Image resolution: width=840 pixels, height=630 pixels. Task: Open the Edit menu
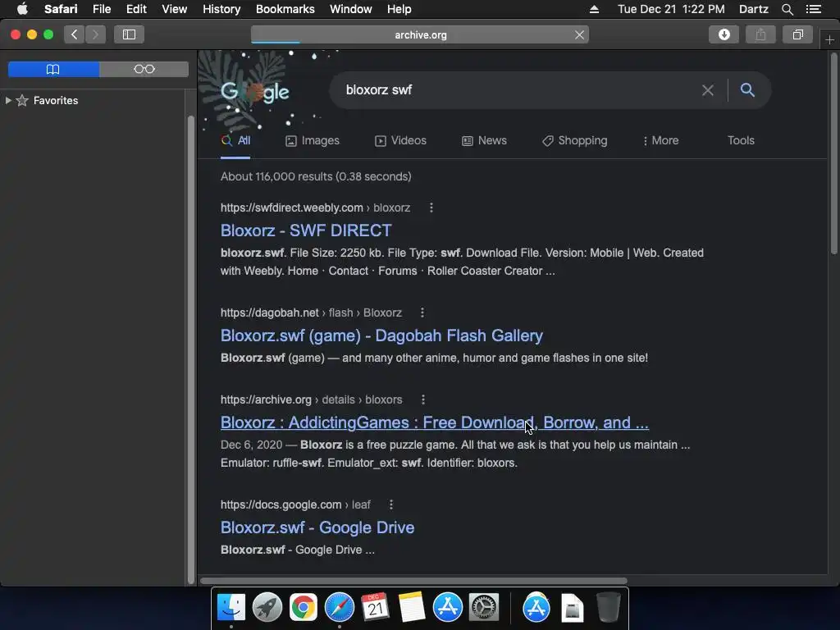(136, 9)
